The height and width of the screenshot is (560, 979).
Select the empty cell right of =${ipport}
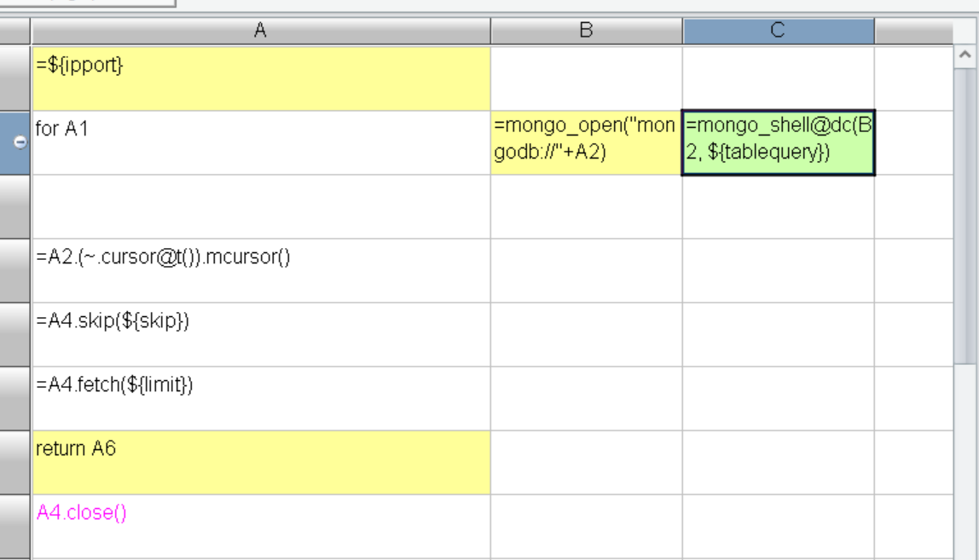(x=586, y=78)
